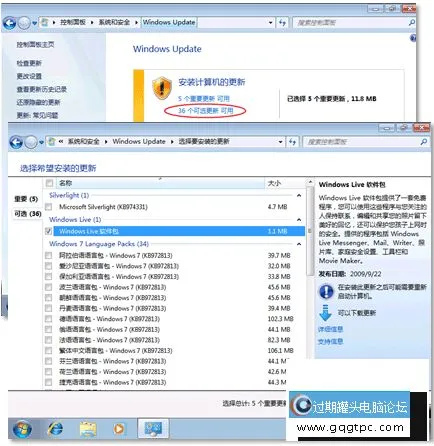
Task: Check the Microsoft Silverlight (KB974331) checkbox
Action: pyautogui.click(x=49, y=207)
